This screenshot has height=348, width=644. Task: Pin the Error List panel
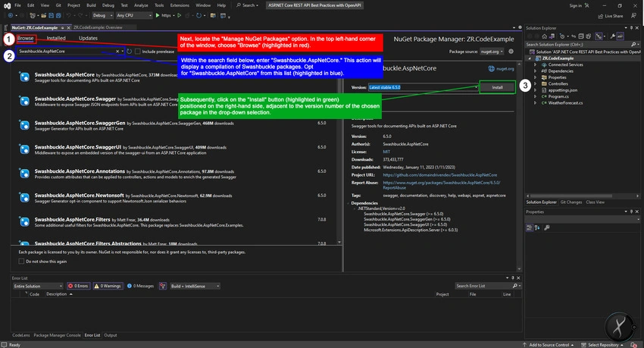(x=513, y=278)
